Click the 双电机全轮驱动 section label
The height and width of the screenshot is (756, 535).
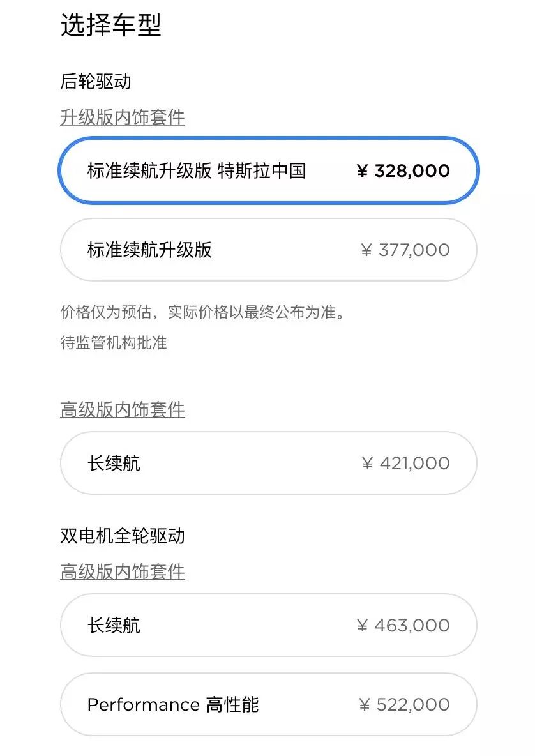click(123, 536)
